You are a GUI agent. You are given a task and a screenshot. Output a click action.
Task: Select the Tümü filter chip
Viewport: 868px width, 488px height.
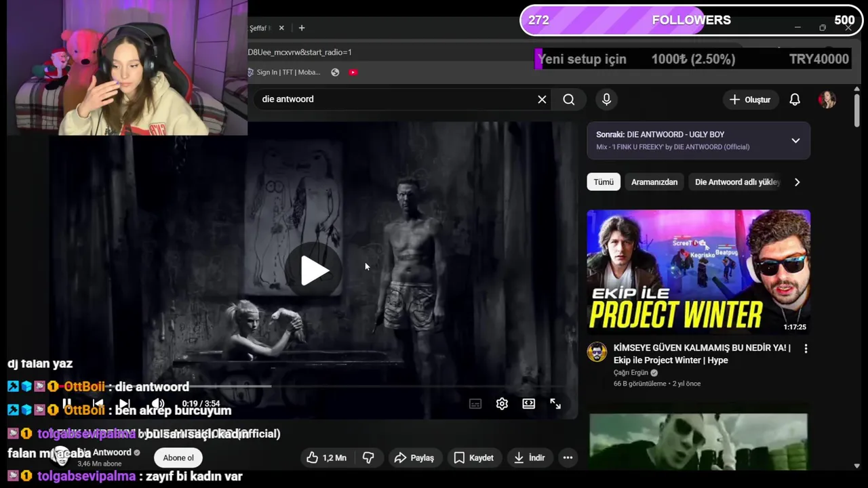604,182
